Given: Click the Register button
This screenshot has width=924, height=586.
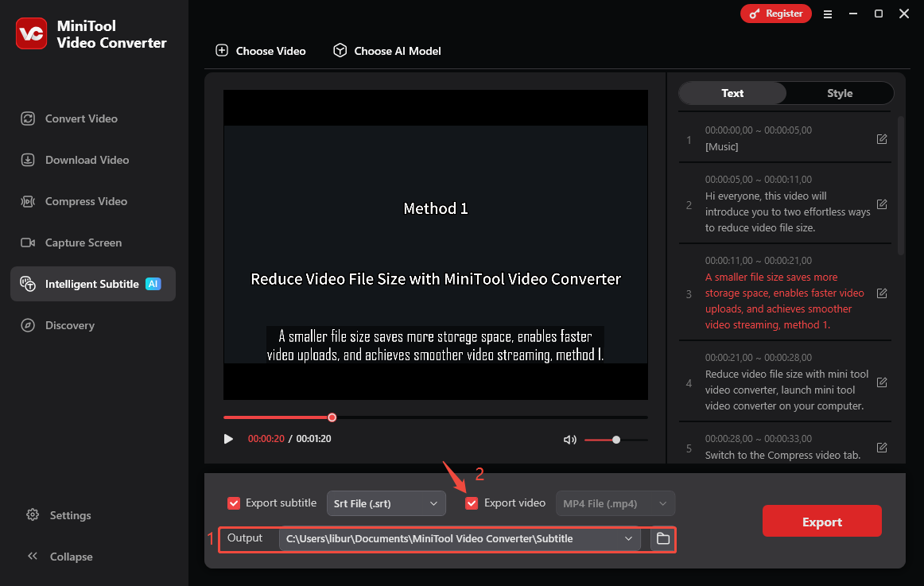Looking at the screenshot, I should [x=775, y=14].
